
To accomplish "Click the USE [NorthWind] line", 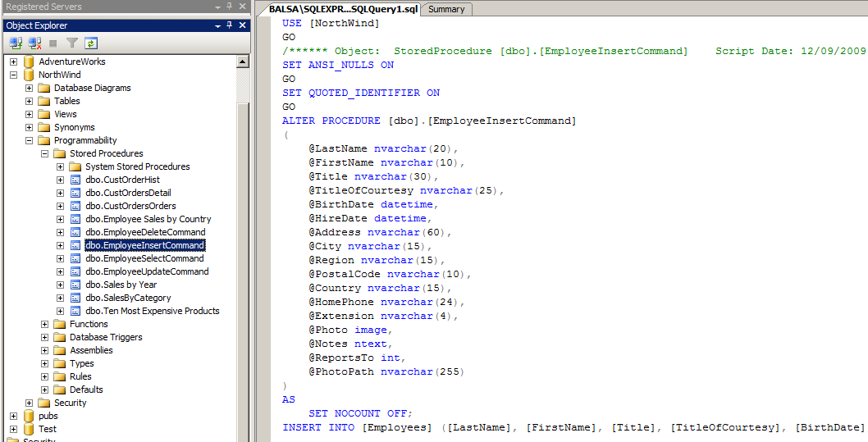I will (331, 23).
